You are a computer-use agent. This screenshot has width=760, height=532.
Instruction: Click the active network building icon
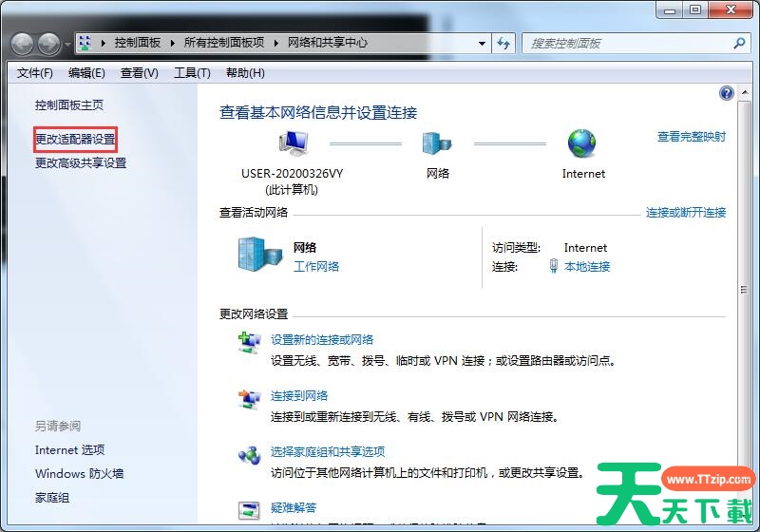259,254
